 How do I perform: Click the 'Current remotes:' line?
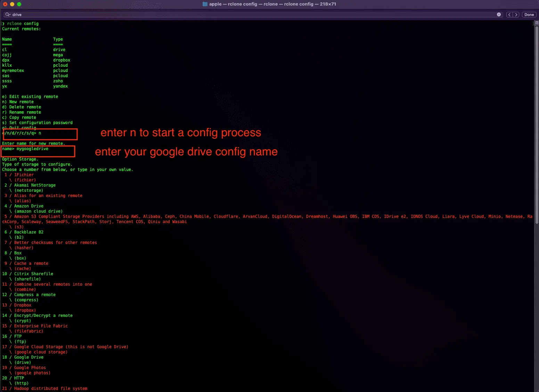coord(21,29)
